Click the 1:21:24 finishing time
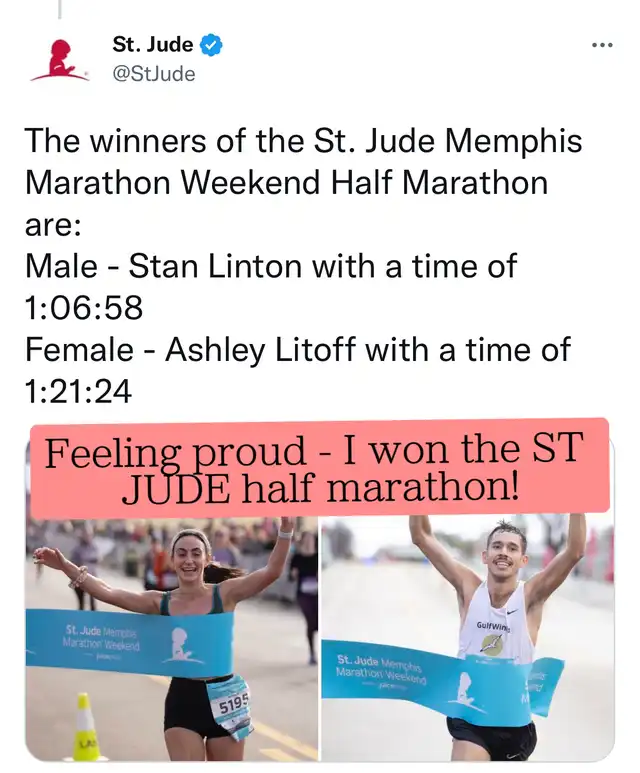Screen dimensions: 640x773 point(79,392)
